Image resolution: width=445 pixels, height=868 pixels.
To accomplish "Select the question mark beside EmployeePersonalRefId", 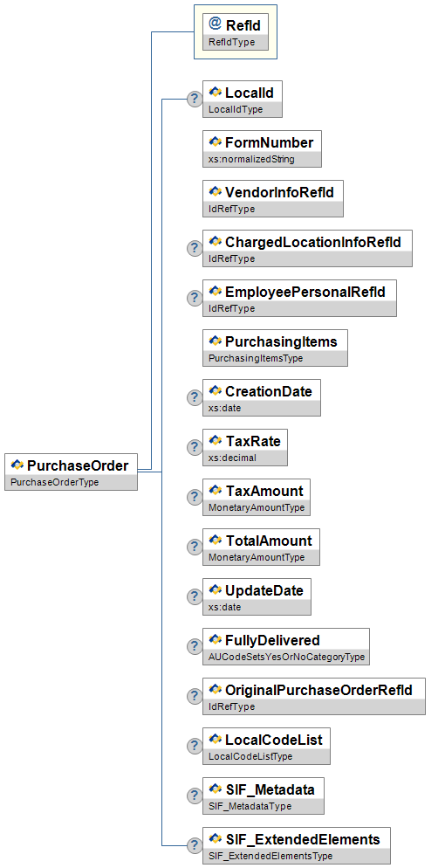I will tap(194, 299).
